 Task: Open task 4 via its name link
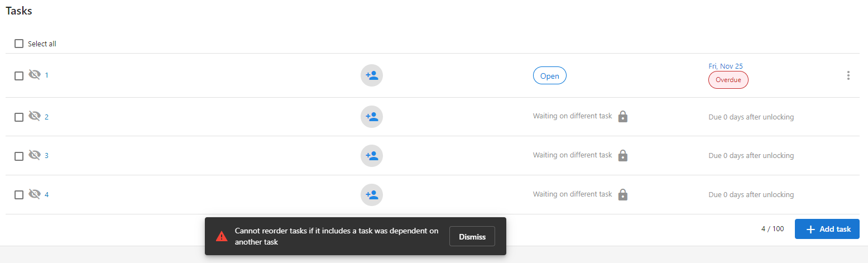point(47,195)
